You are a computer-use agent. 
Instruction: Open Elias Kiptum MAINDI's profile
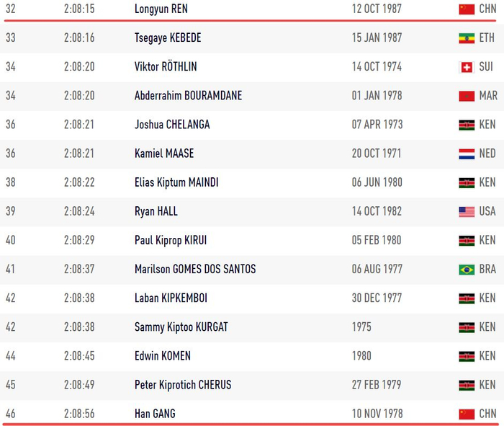tap(176, 182)
